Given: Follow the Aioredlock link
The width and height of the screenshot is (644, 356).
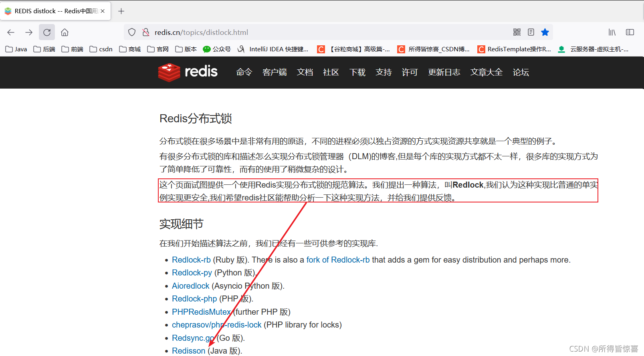Looking at the screenshot, I should point(190,286).
